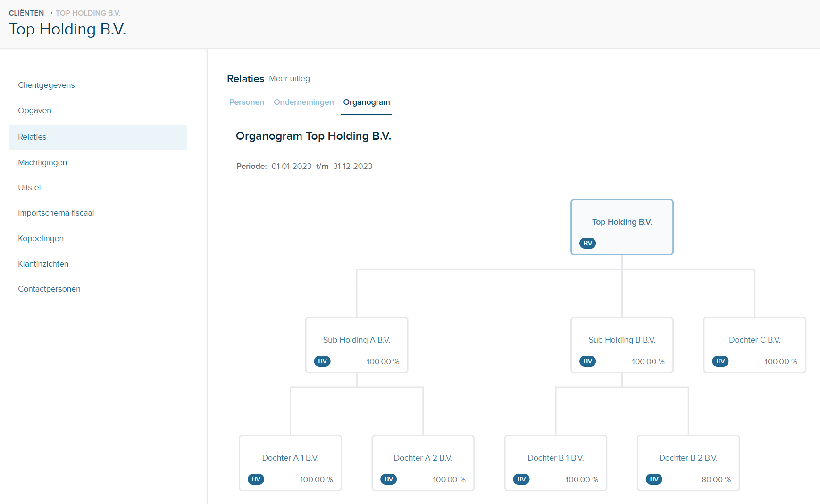Click the BV badge on Dochter A 2 B.V.
Screen dimensions: 820x504
tap(389, 479)
